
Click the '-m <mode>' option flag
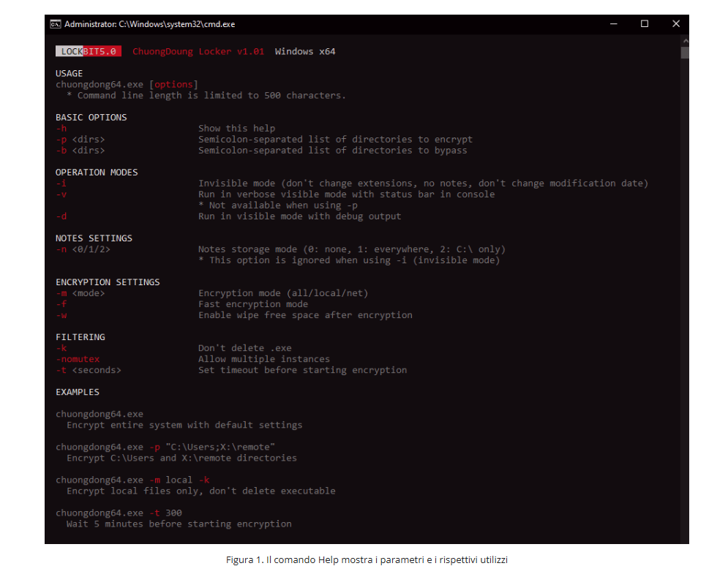pyautogui.click(x=80, y=294)
